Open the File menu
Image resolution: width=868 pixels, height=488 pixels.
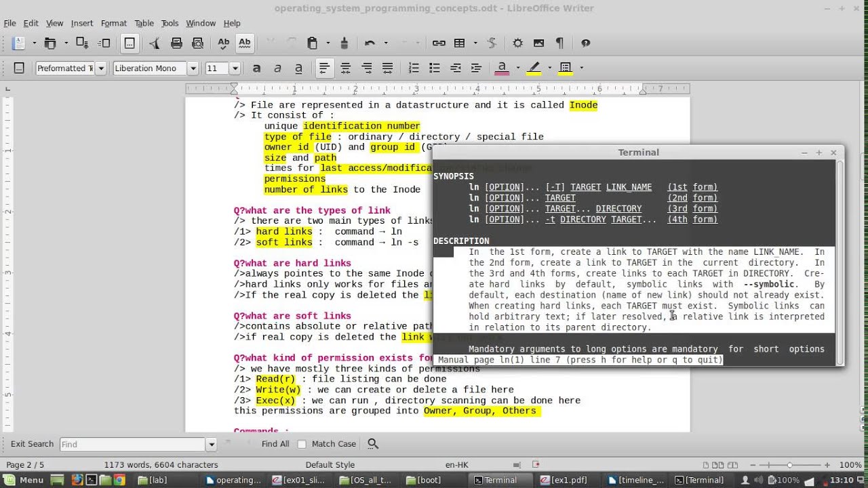pos(9,23)
